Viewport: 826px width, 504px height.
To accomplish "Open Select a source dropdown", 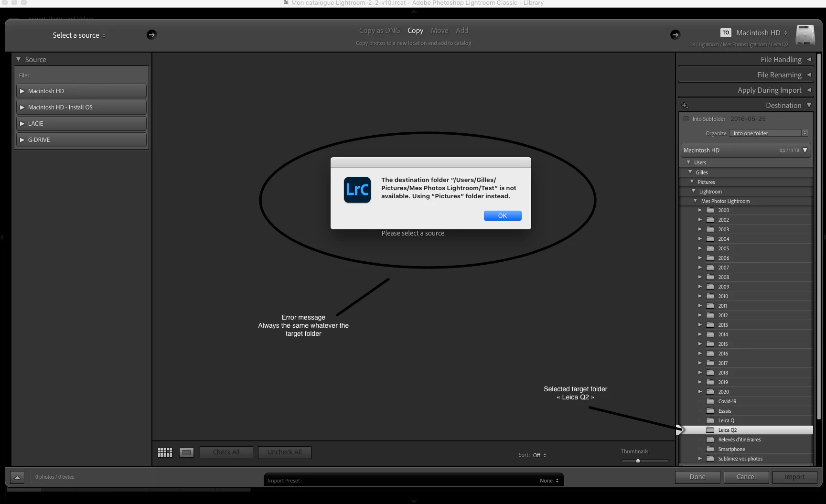I will point(79,35).
